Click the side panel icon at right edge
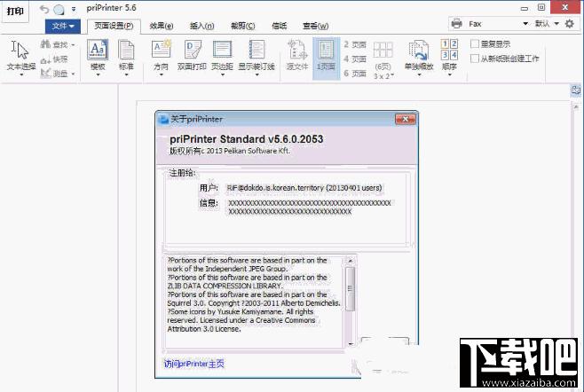Viewport: 584px width, 392px height. point(576,90)
